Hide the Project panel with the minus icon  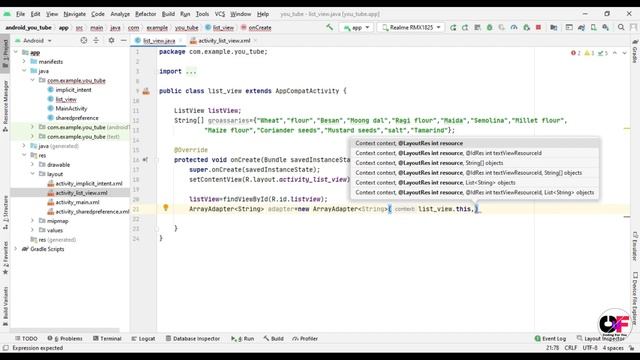click(124, 40)
